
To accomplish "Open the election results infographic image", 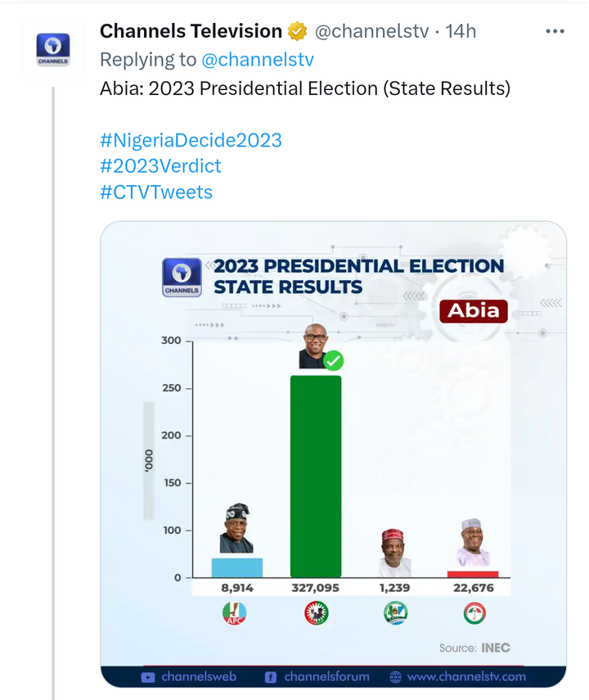I will 333,454.
